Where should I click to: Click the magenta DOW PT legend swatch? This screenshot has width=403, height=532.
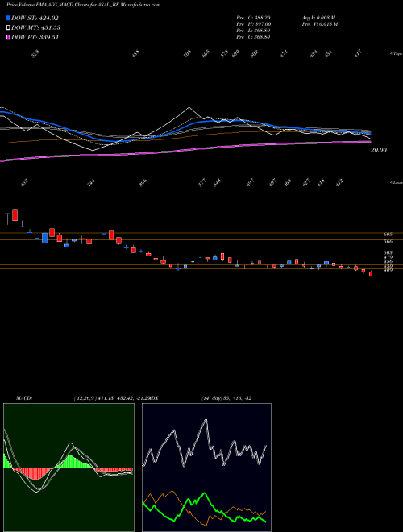(8, 37)
